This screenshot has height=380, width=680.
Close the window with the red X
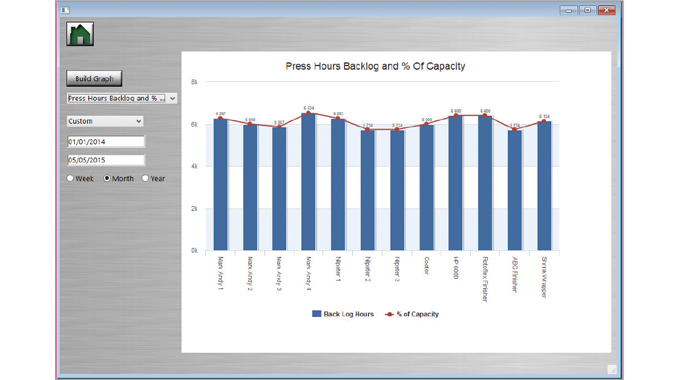point(606,10)
